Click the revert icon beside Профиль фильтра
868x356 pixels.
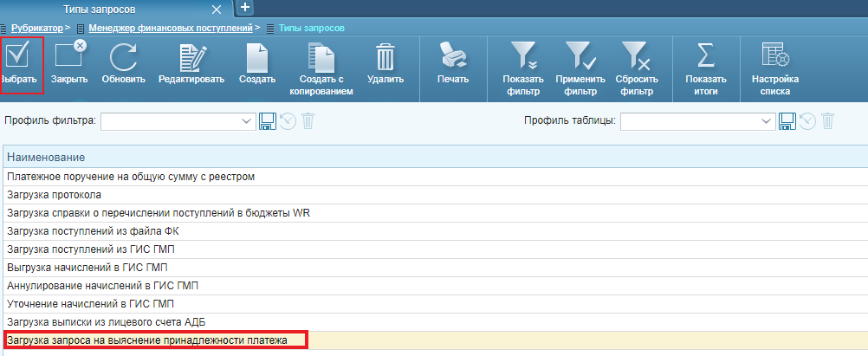tap(288, 121)
